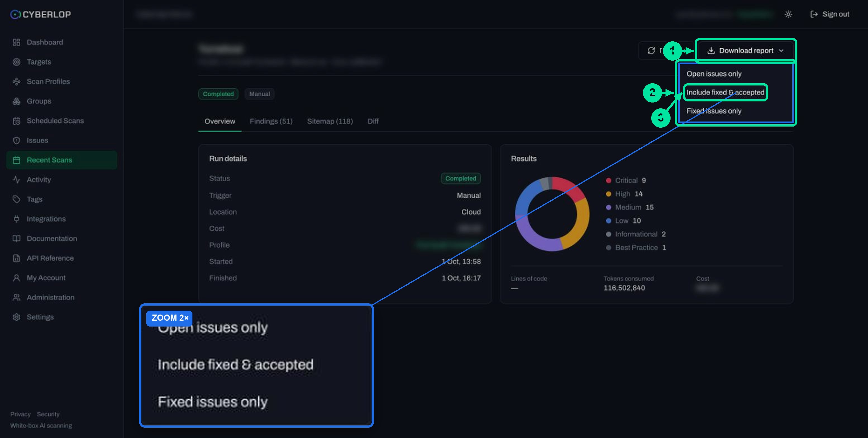This screenshot has height=438, width=868.
Task: Open the Settings gear icon
Action: click(x=16, y=317)
